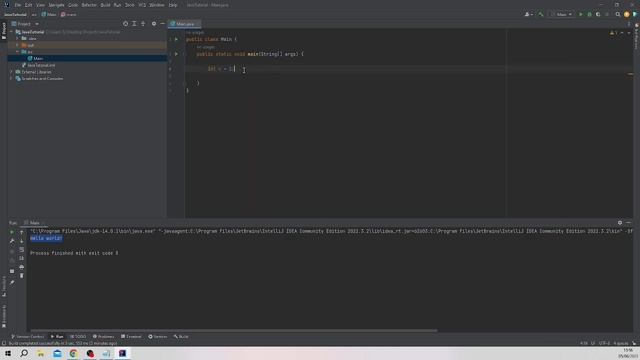The height and width of the screenshot is (360, 640).
Task: Open the Window menu
Action: click(x=156, y=5)
